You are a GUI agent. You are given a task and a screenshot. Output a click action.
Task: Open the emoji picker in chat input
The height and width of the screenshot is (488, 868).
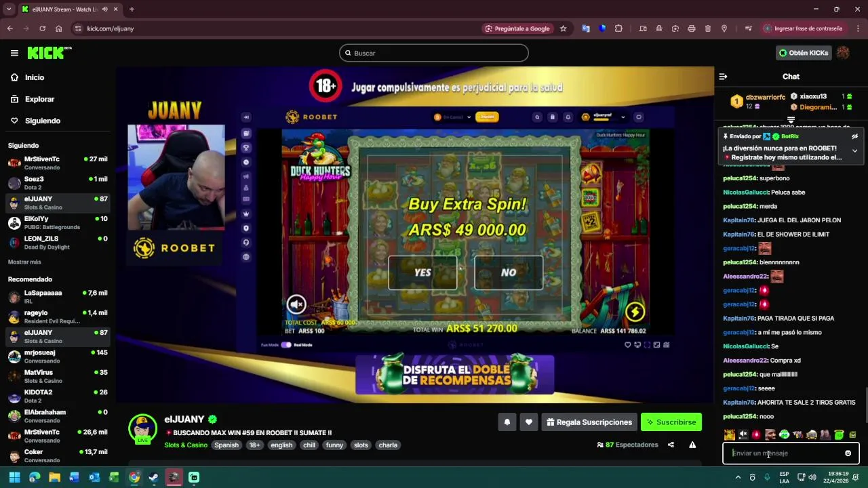point(848,453)
